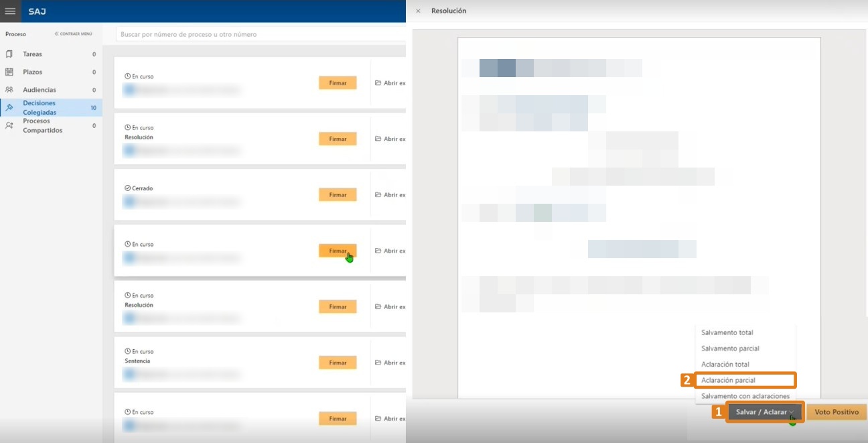868x443 pixels.
Task: Open Plazos calendar section
Action: point(50,72)
